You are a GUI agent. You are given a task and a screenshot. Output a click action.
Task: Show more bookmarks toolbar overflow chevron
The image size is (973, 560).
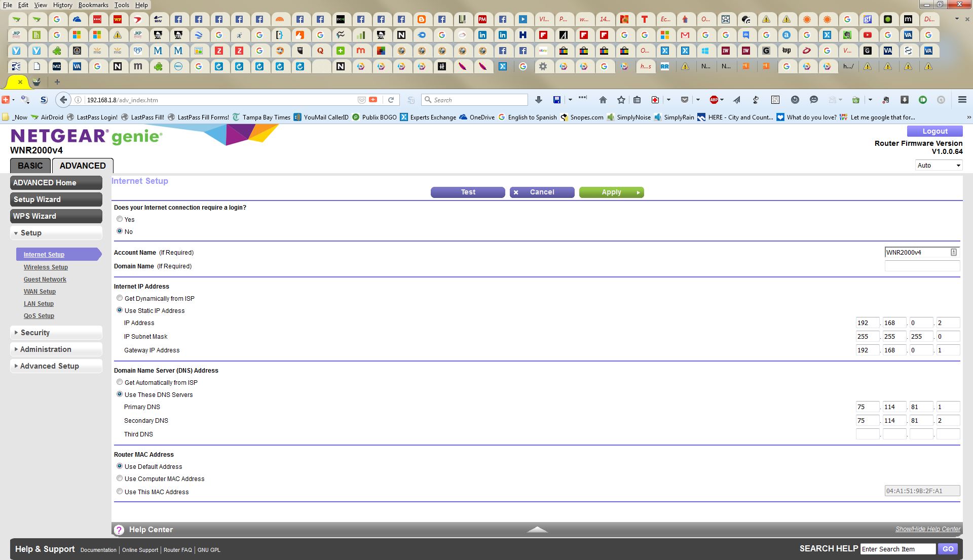click(x=968, y=117)
